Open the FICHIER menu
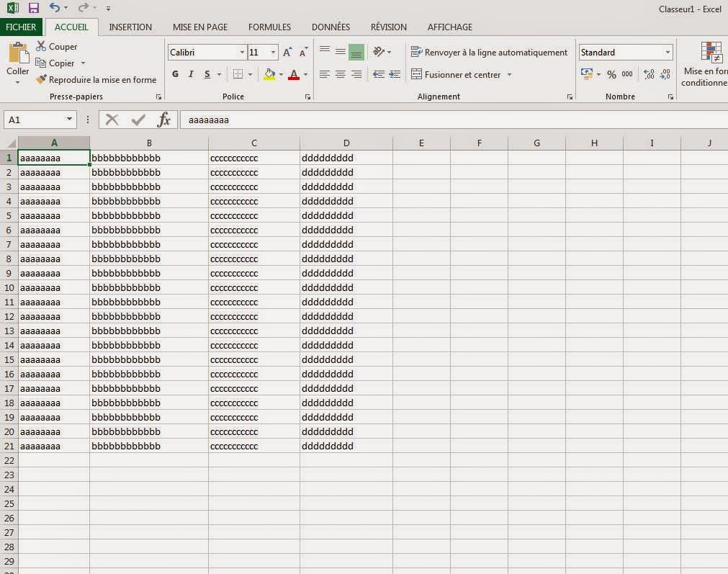This screenshot has height=574, width=728. point(22,27)
